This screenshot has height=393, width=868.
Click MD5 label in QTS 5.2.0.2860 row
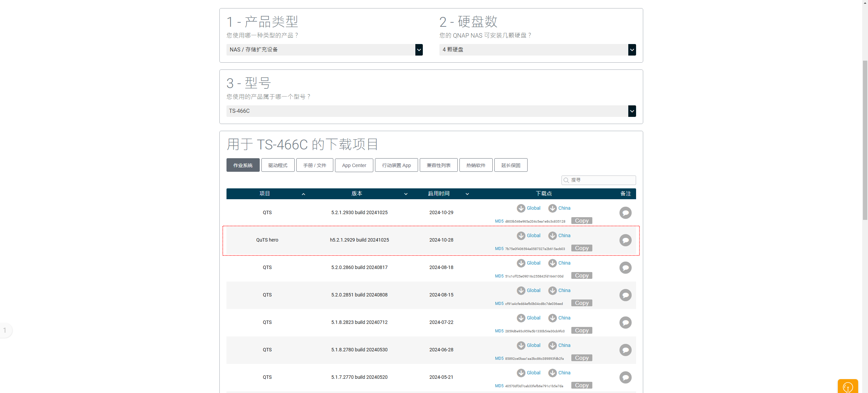click(499, 276)
